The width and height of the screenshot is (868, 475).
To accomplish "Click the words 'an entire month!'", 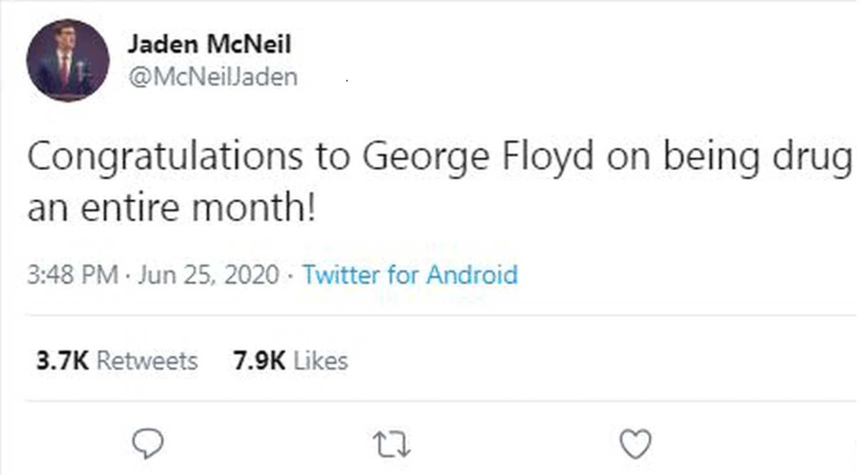I will click(x=172, y=207).
